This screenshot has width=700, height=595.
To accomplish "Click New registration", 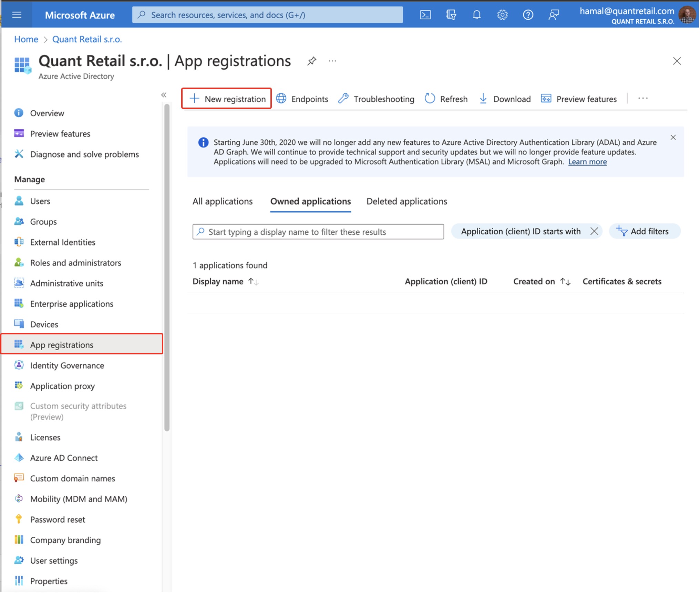I will tap(227, 99).
